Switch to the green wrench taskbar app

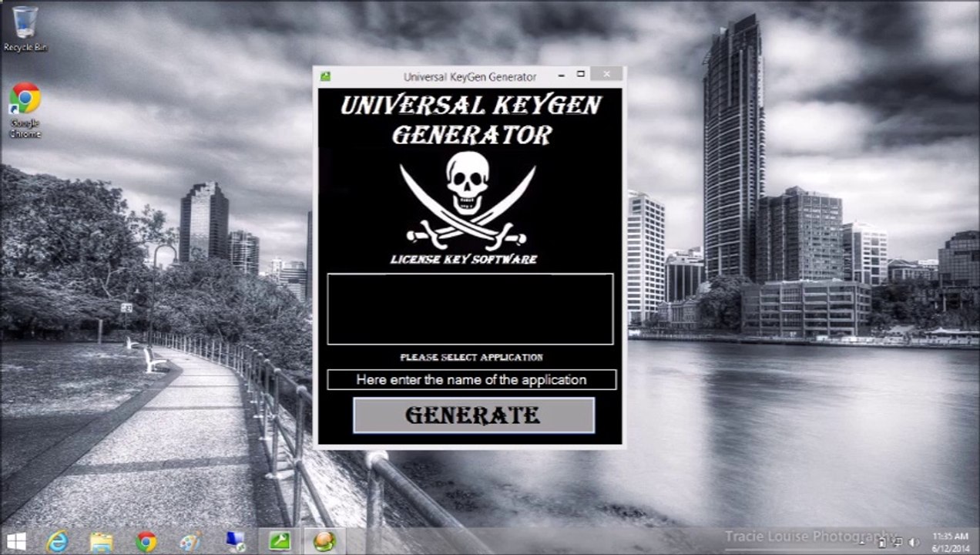coord(280,542)
